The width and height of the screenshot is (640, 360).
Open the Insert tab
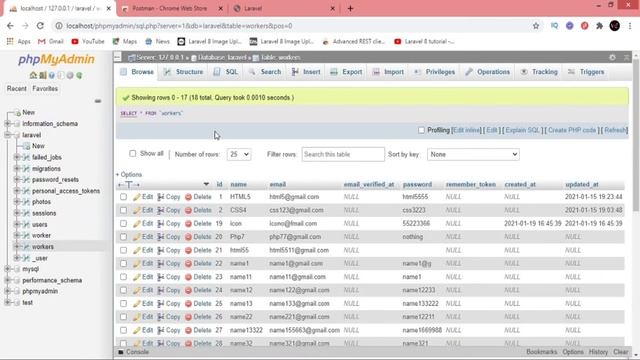(x=306, y=72)
